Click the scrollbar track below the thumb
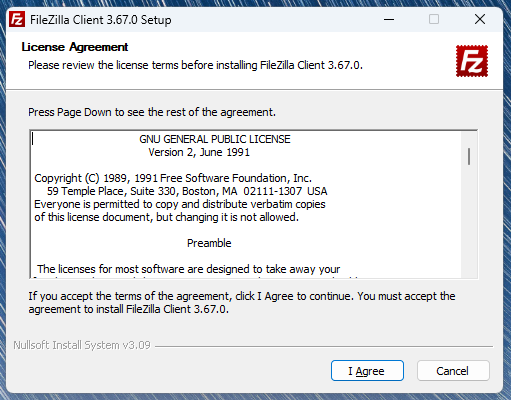Viewport: 511px width, 400px height. coord(469,220)
